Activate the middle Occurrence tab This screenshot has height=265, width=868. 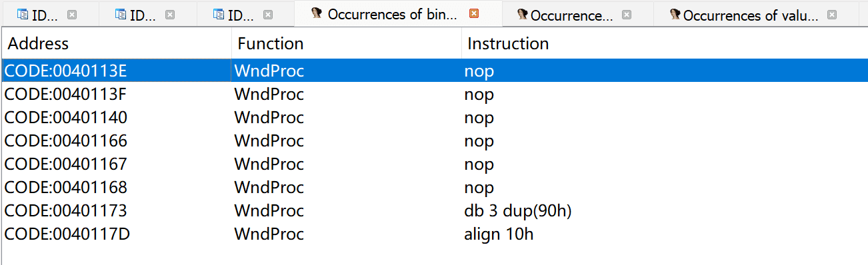point(571,15)
